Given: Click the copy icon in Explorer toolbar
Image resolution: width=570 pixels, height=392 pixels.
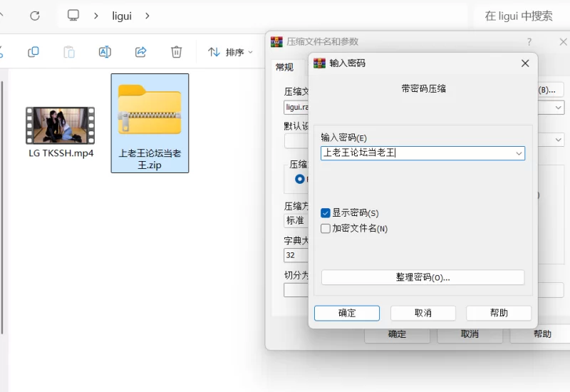Looking at the screenshot, I should point(33,52).
